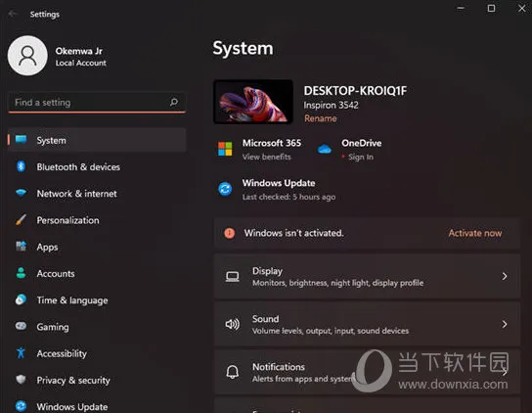Click the Notifications title text
Image resolution: width=532 pixels, height=413 pixels.
click(x=279, y=367)
